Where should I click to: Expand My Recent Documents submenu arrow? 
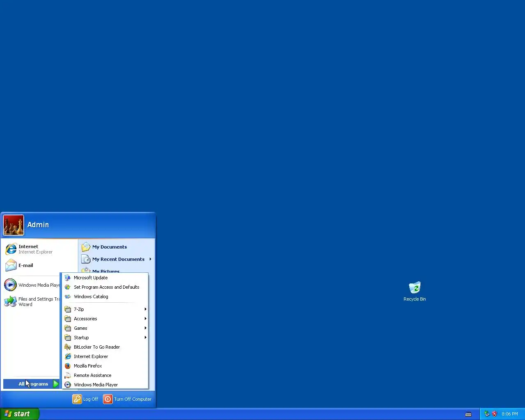tap(151, 259)
